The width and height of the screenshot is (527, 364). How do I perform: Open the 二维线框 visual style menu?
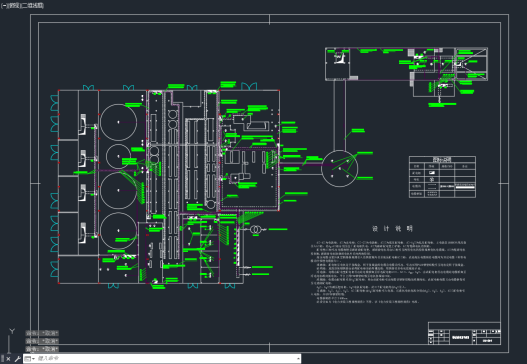(x=32, y=6)
